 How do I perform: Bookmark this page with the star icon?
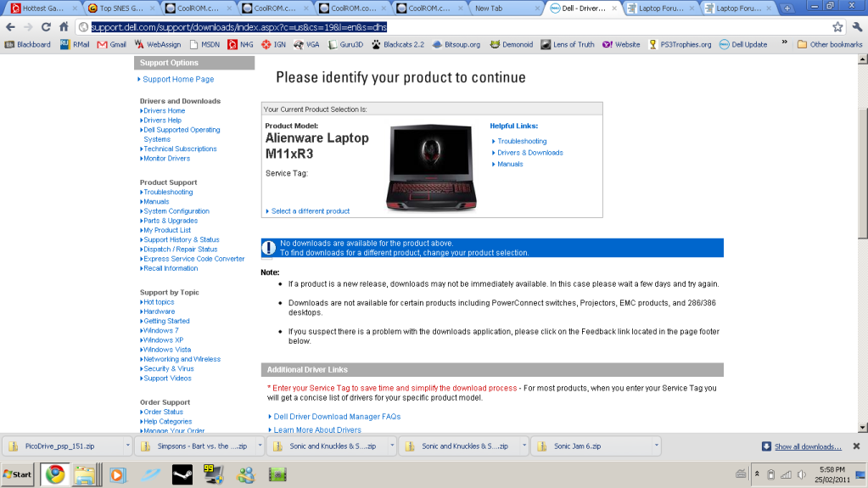click(837, 26)
